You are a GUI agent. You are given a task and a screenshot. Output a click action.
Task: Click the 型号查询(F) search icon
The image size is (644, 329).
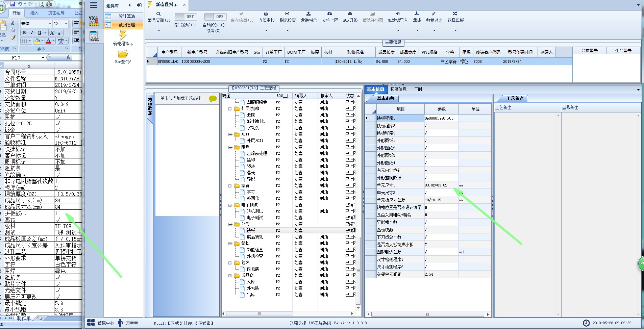tap(158, 14)
